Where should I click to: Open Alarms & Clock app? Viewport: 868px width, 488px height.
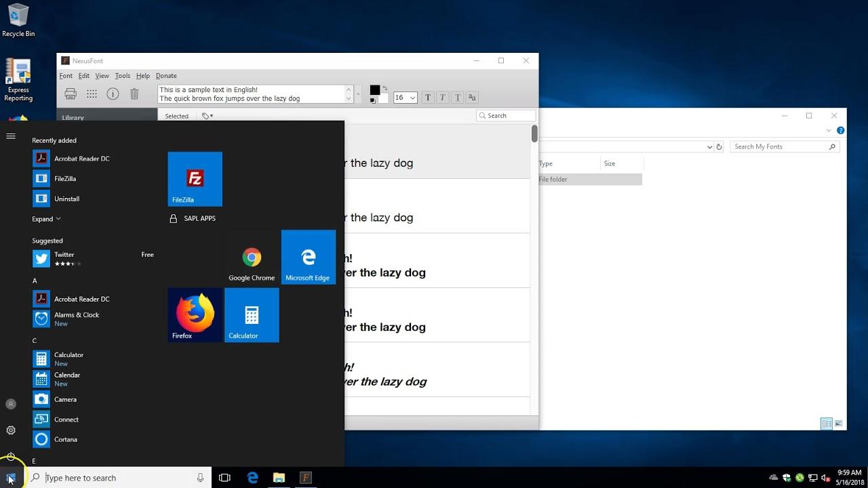tap(94, 319)
